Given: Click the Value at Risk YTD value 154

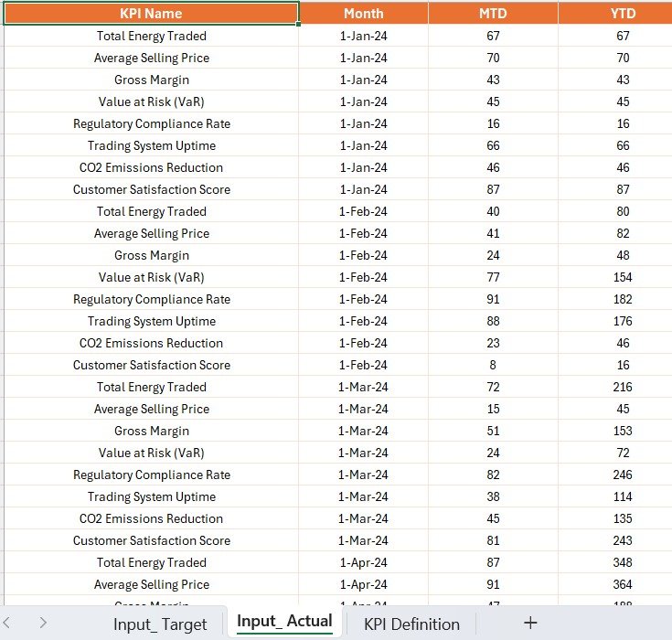Looking at the screenshot, I should click(623, 277).
